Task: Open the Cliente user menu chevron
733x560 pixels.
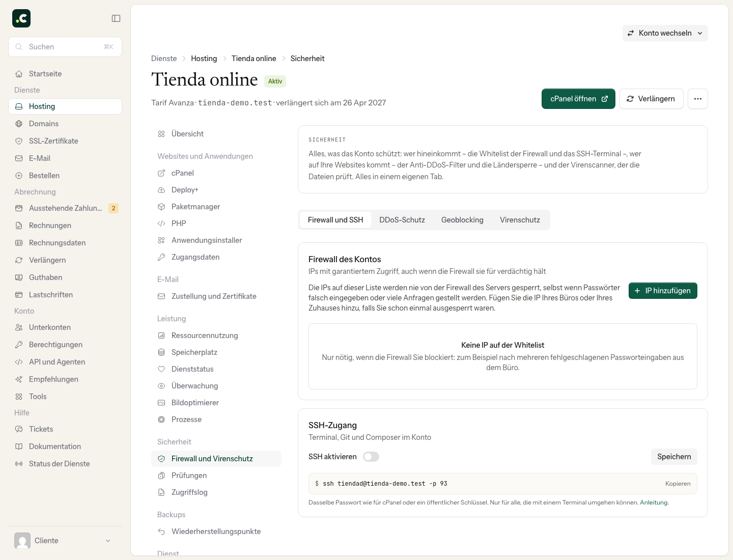Action: click(x=108, y=541)
